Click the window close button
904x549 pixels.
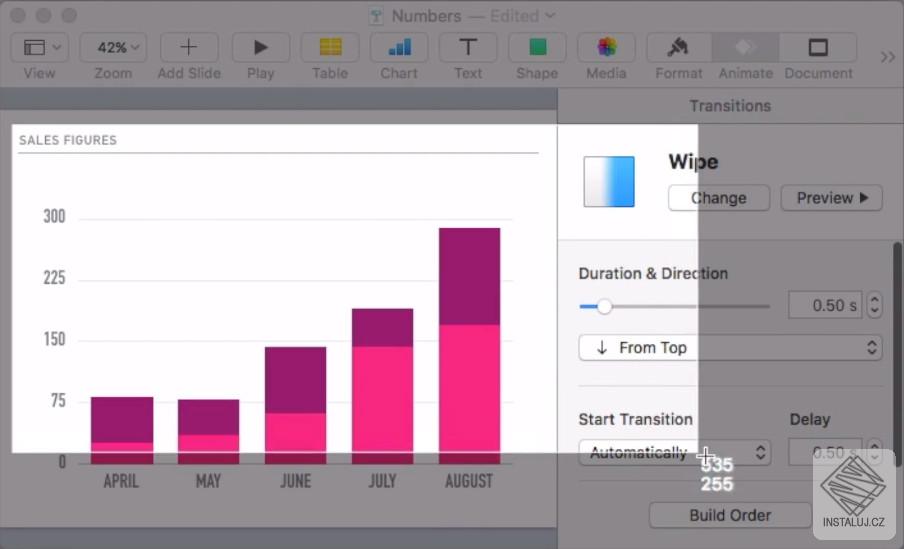[18, 15]
